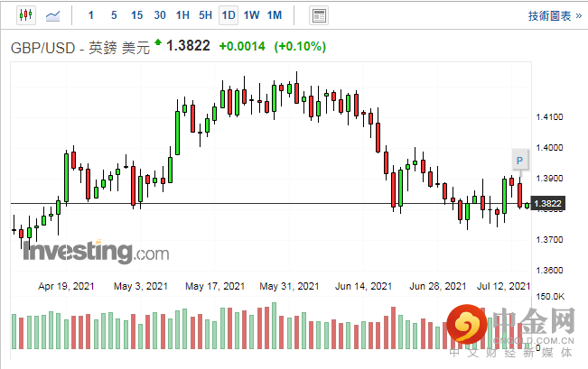Choose the 5H timeframe

point(205,15)
